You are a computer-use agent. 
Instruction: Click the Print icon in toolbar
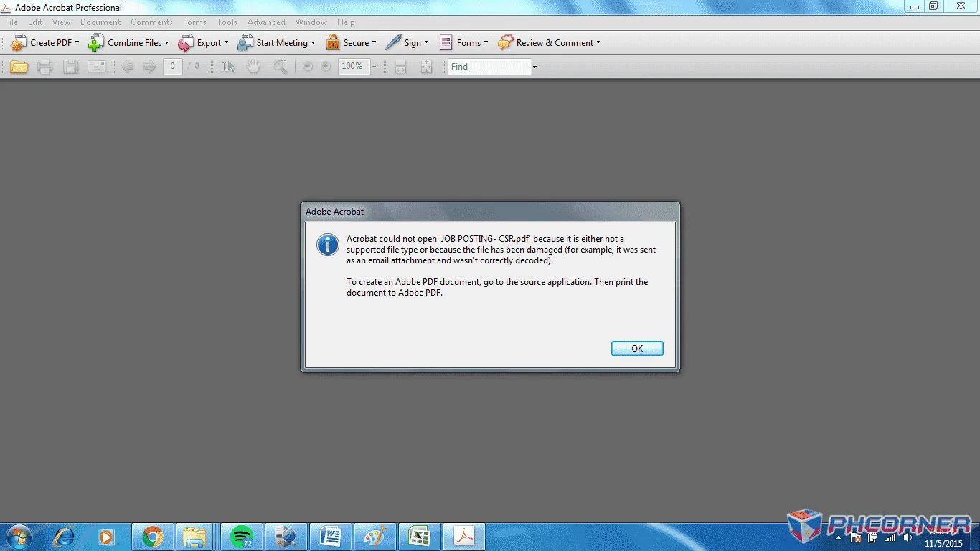click(x=44, y=67)
